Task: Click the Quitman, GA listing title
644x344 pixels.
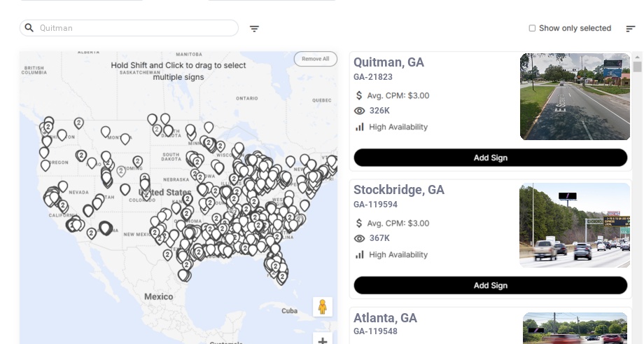Action: coord(388,62)
